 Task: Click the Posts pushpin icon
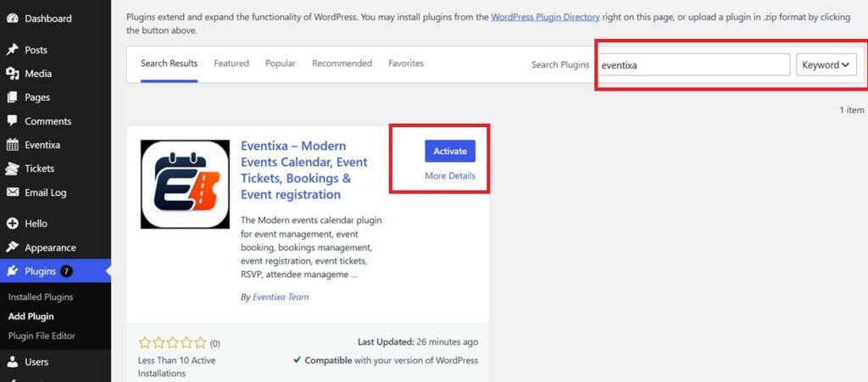pyautogui.click(x=12, y=50)
